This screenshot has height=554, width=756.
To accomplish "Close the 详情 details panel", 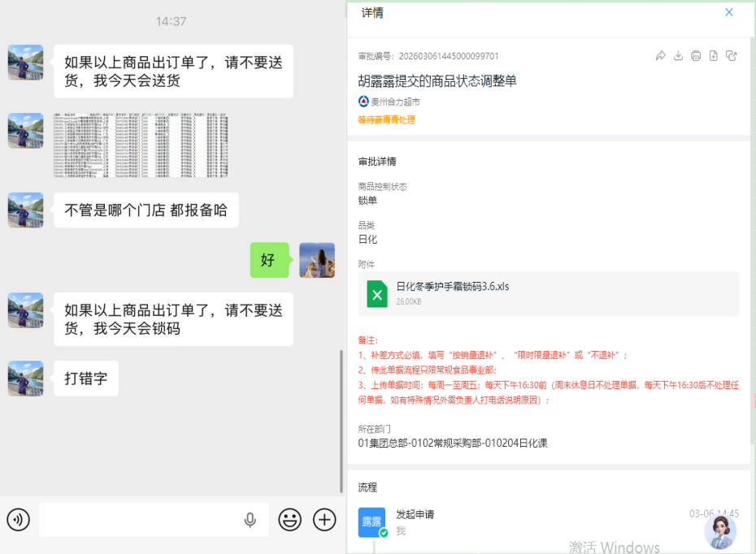I will (x=729, y=12).
